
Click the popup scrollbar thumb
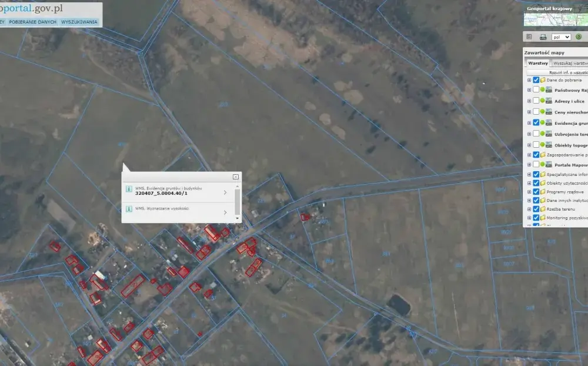pyautogui.click(x=237, y=202)
